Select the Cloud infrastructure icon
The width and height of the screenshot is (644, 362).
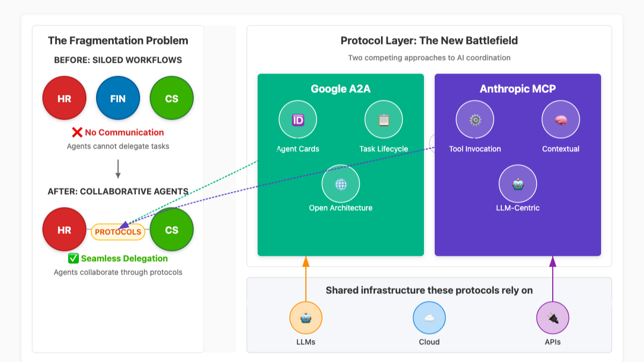(429, 317)
